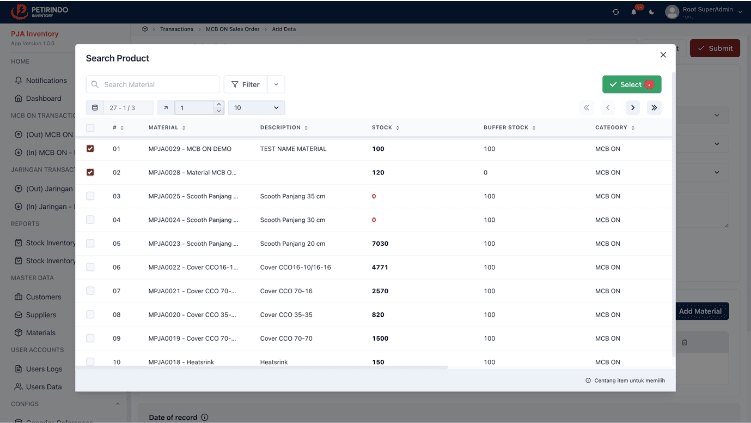Click the Users Data people icon

pos(18,387)
